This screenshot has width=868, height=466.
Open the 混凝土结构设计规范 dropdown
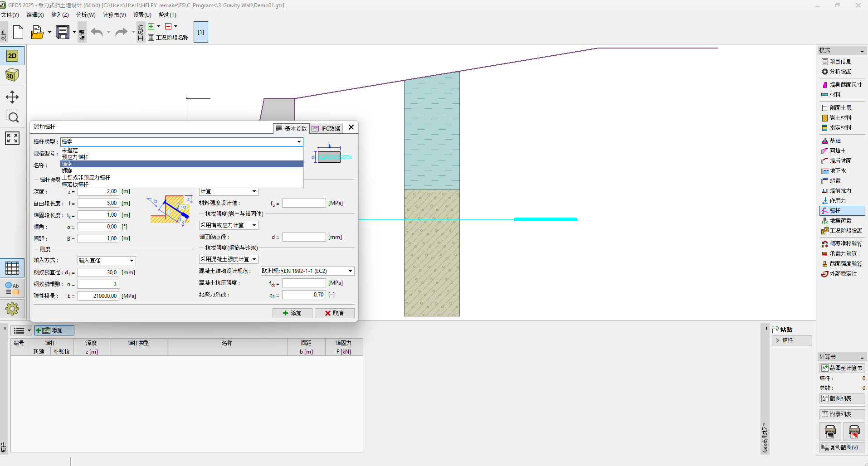[x=307, y=271]
